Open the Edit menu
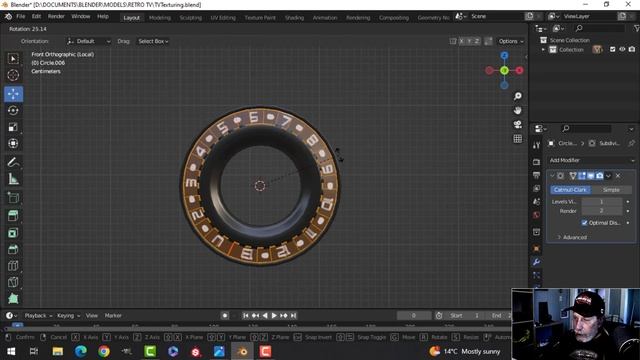This screenshot has width=640, height=360. 36,16
